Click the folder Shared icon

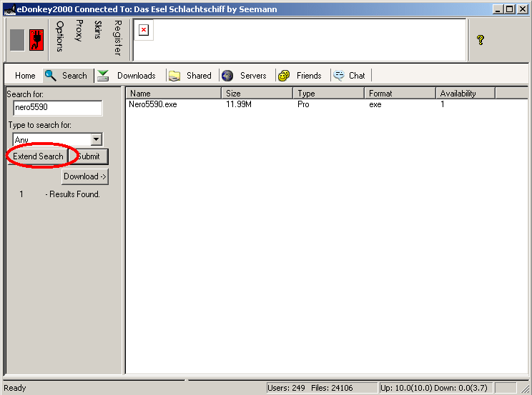(174, 76)
